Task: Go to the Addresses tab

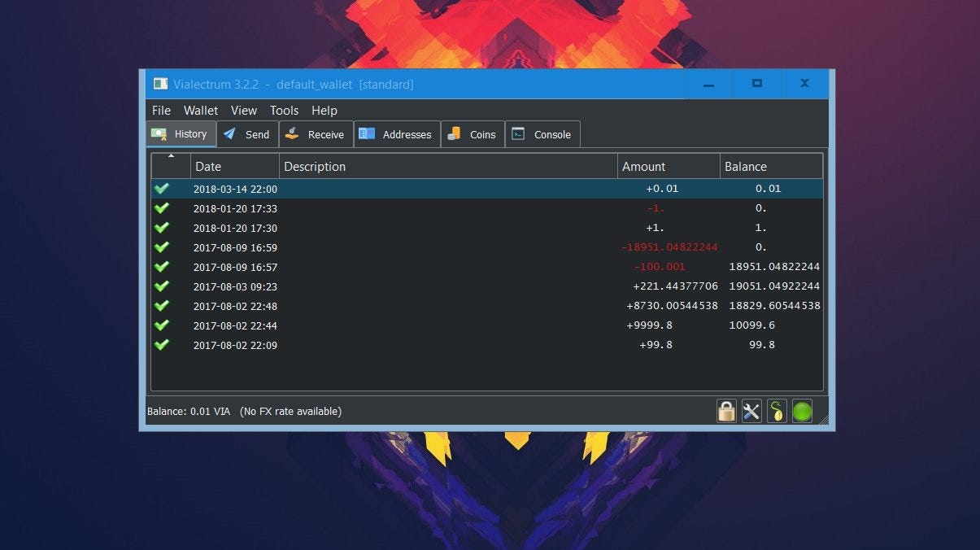Action: click(x=397, y=134)
